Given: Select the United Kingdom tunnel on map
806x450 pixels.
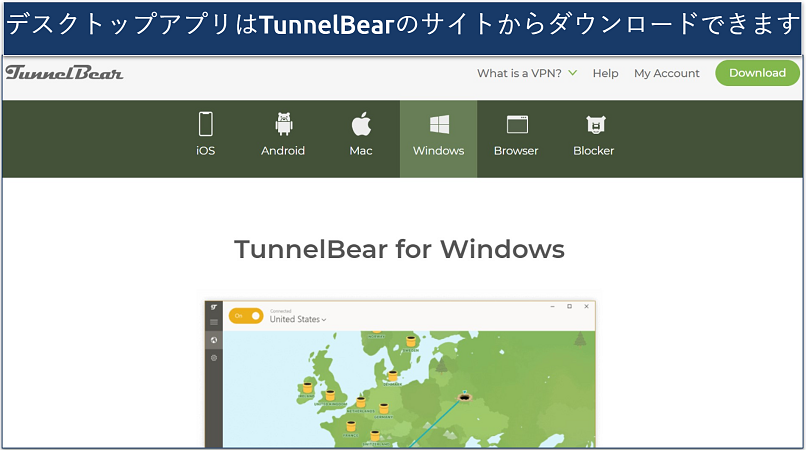Looking at the screenshot, I should coord(329,396).
